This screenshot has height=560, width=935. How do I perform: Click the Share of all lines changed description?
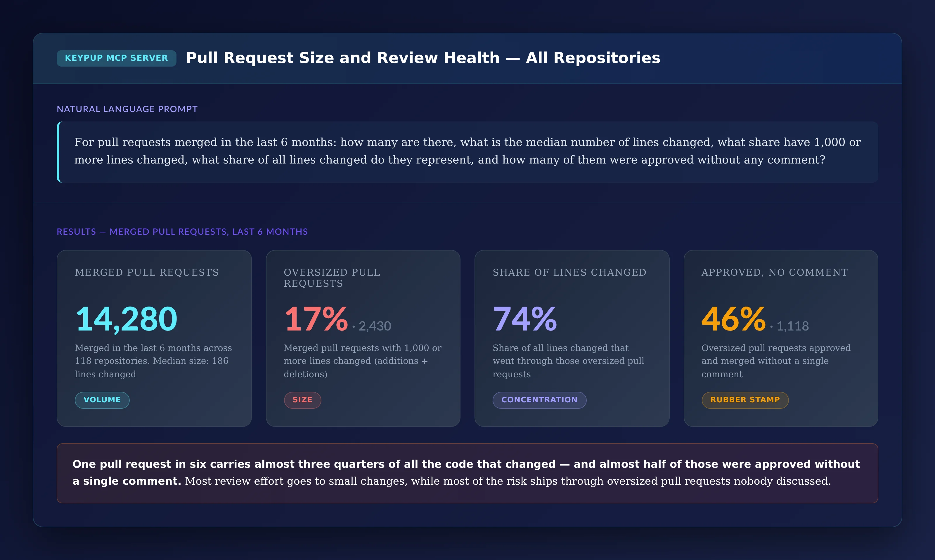(568, 361)
